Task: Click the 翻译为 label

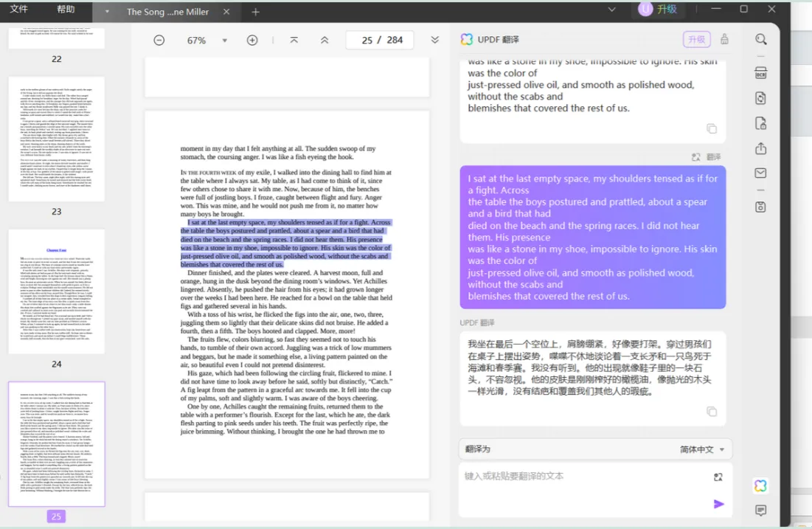Action: (x=477, y=449)
